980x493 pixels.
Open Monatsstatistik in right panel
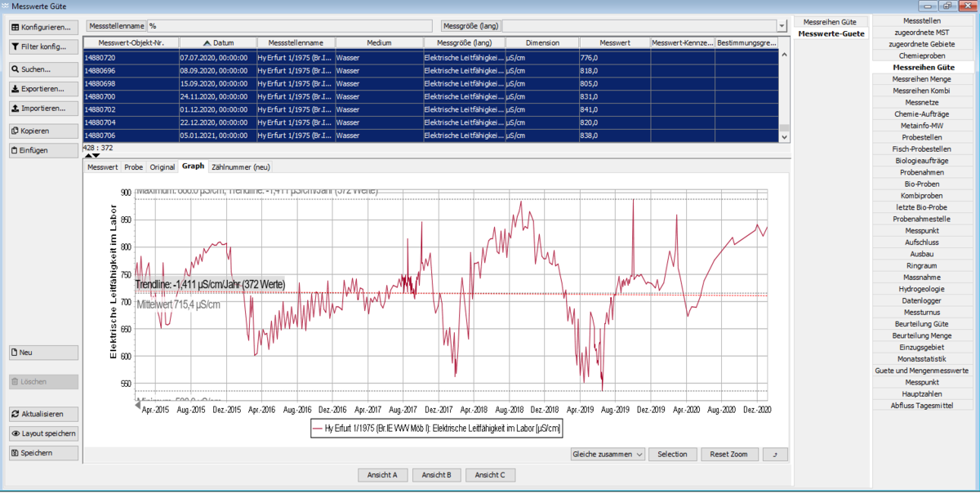pyautogui.click(x=922, y=359)
